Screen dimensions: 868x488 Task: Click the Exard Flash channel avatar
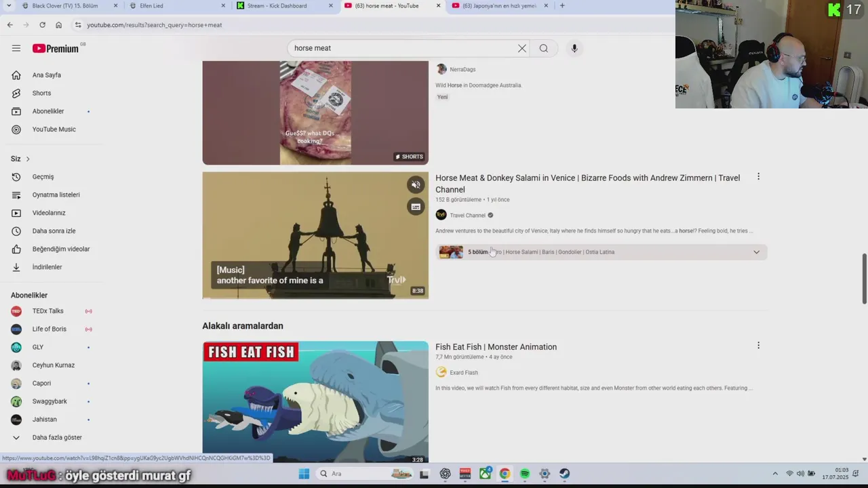coord(441,372)
